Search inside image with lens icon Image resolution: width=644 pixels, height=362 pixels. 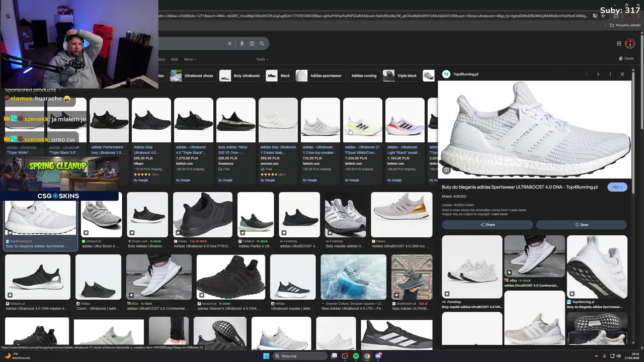(446, 170)
